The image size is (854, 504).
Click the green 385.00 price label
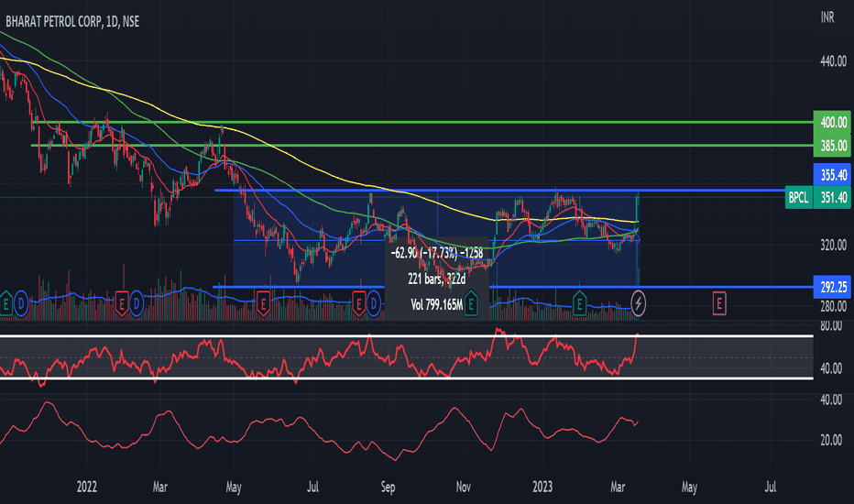(x=832, y=146)
